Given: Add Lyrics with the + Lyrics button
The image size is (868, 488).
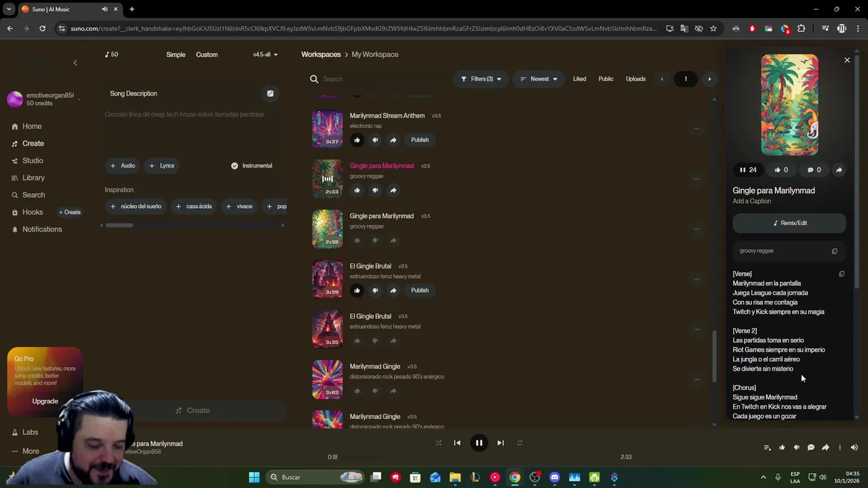Looking at the screenshot, I should (x=162, y=165).
